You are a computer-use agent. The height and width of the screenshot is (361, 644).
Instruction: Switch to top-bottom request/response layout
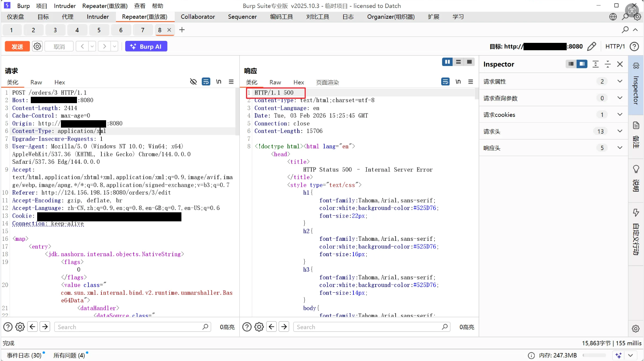click(x=458, y=62)
